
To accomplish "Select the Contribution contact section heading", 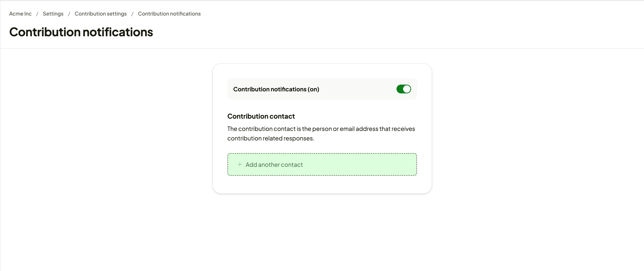I will [x=261, y=116].
